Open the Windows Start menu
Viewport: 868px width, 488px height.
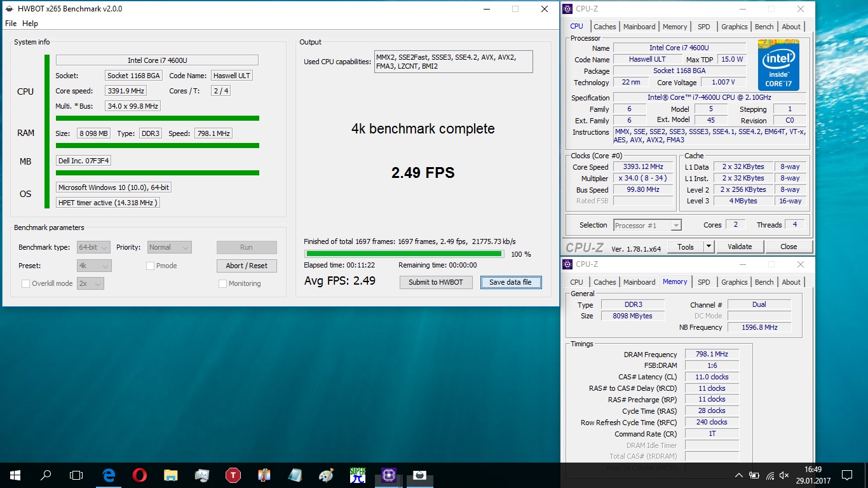tap(15, 475)
